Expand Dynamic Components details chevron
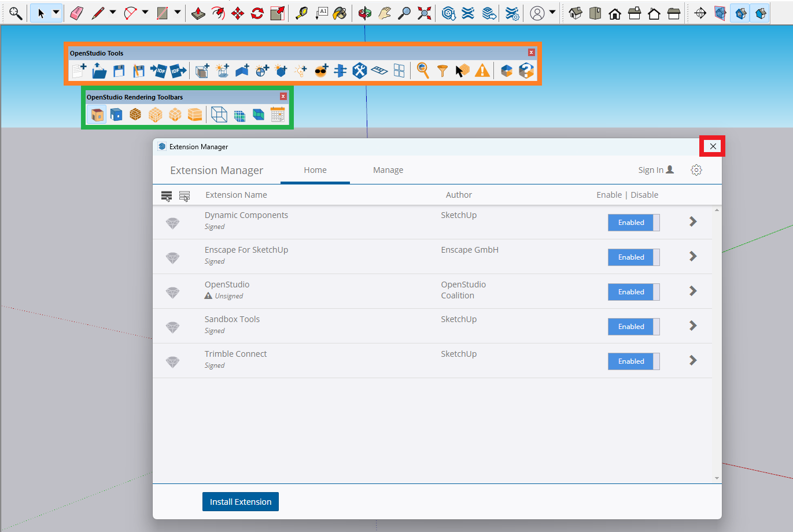Image resolution: width=793 pixels, height=532 pixels. [x=693, y=221]
